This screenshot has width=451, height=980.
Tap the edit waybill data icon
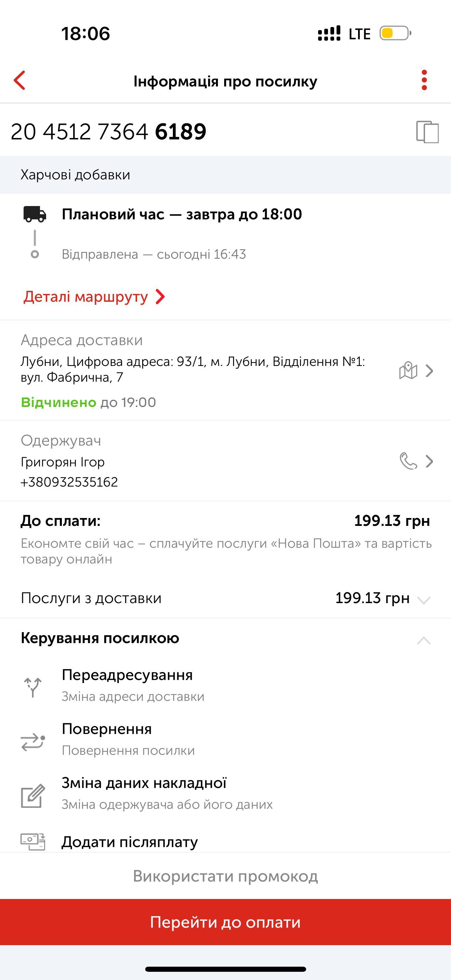[33, 795]
